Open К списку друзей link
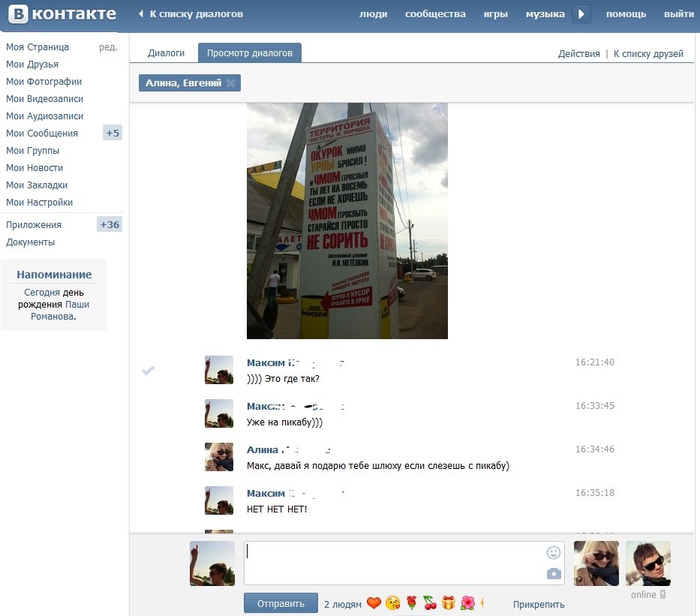Screen dimensions: 700x616 (648, 53)
